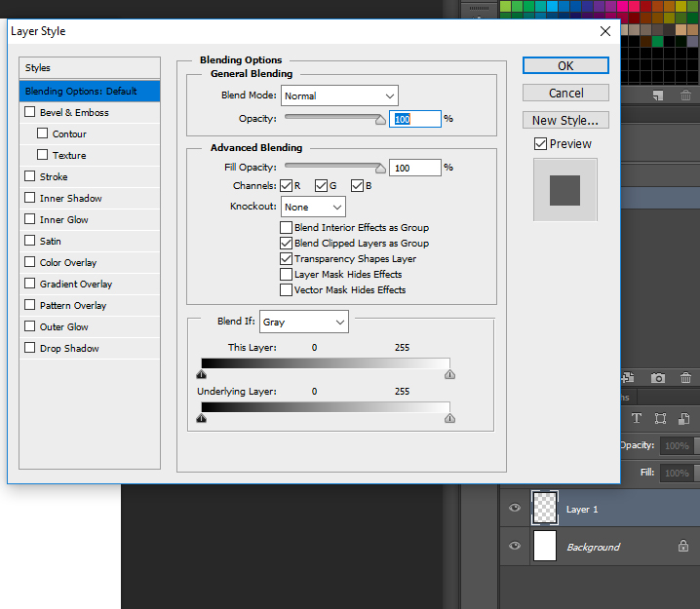Click Underlying Layer black point slider handle

202,418
